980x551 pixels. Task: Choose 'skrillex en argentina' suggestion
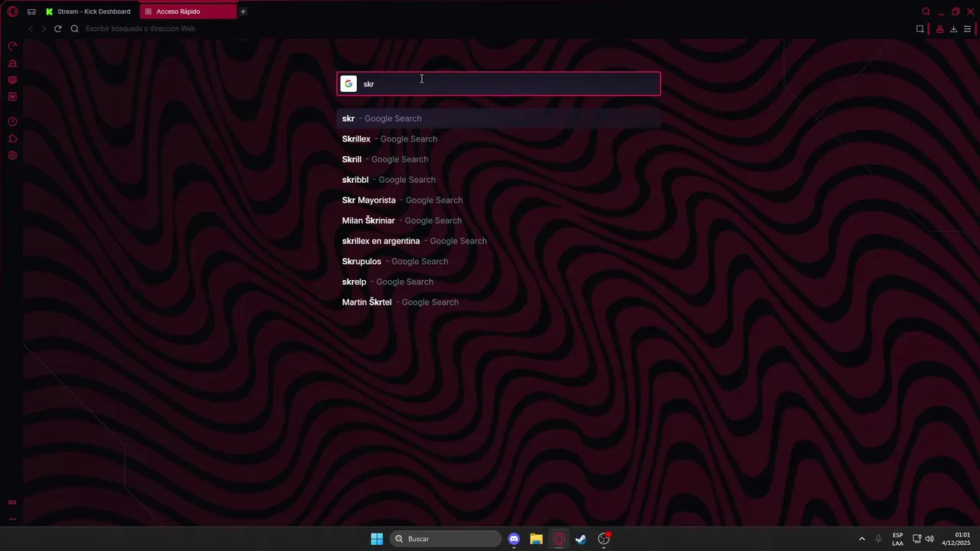498,241
